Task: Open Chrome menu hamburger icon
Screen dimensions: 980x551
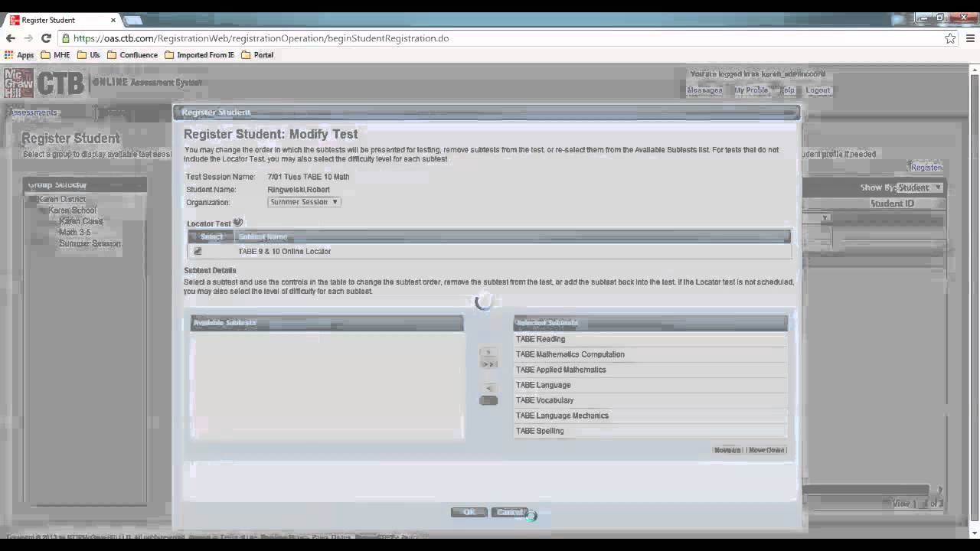Action: point(969,38)
